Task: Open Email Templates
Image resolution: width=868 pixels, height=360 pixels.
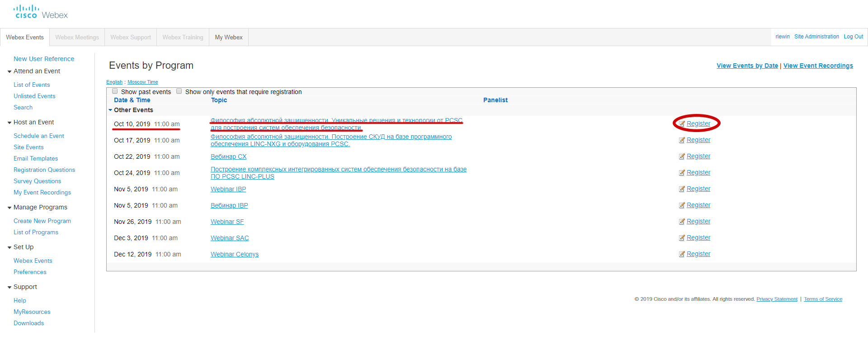Action: (36, 158)
